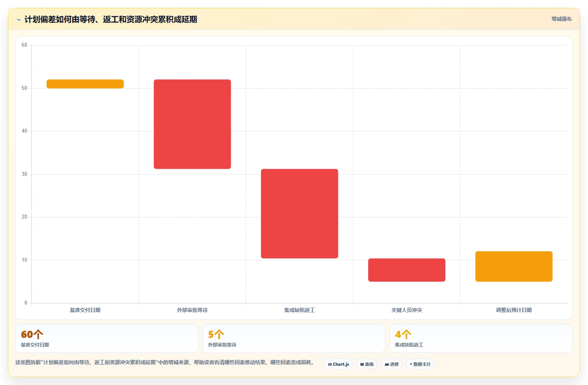Screen dimensions: 588x385
Task: Click the y-axis value 50
Action: [24, 88]
